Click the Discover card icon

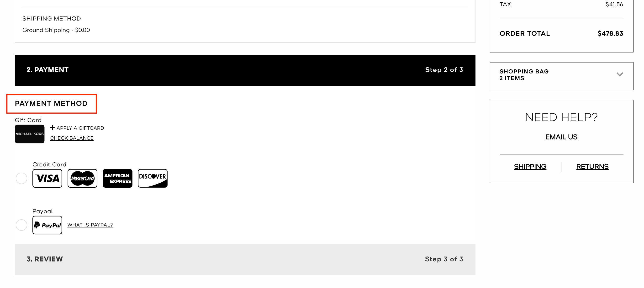pyautogui.click(x=152, y=178)
